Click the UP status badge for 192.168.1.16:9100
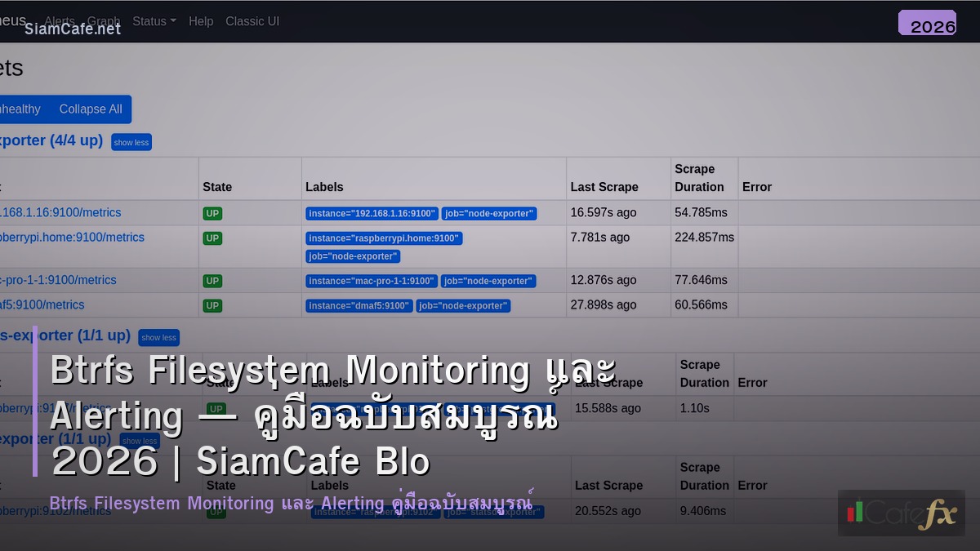This screenshot has width=980, height=551. coord(212,212)
